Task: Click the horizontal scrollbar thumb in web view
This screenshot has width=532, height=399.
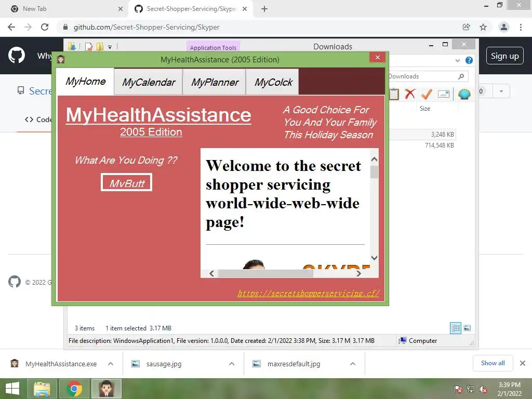Action: pyautogui.click(x=265, y=273)
